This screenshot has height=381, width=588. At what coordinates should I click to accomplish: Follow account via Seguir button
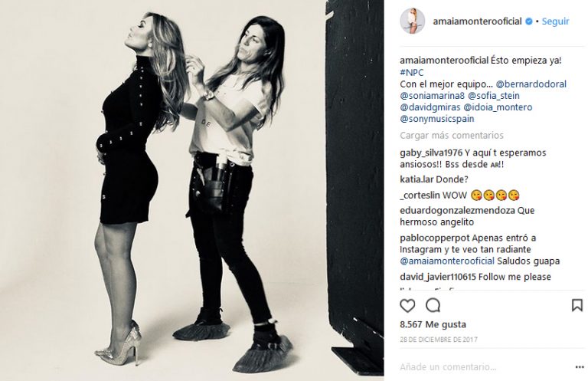tap(555, 21)
